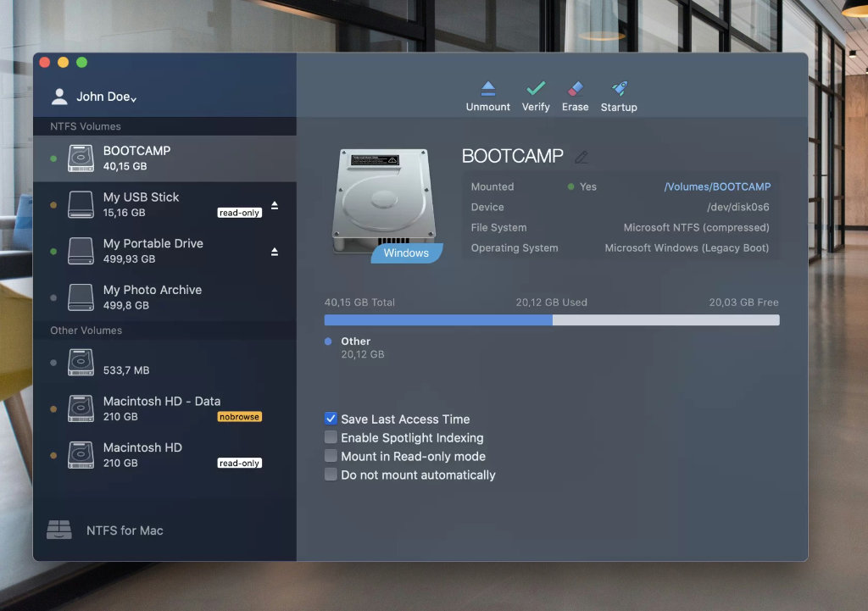This screenshot has width=868, height=611.
Task: Click the Unmount eject icon
Action: [x=487, y=89]
